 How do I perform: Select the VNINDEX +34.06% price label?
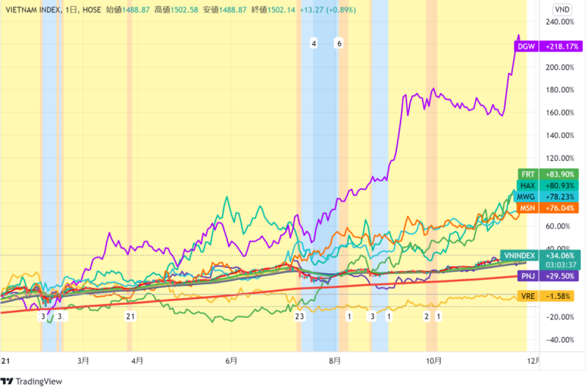(x=540, y=256)
